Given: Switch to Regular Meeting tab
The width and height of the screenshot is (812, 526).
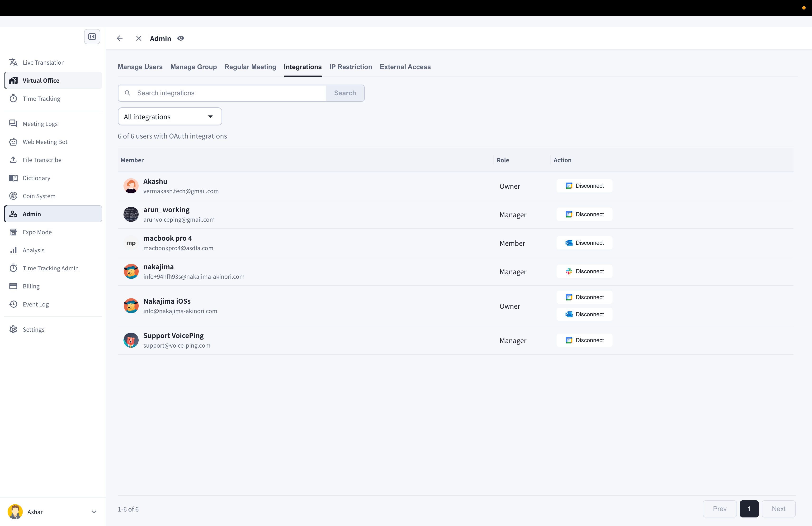Looking at the screenshot, I should [x=250, y=67].
